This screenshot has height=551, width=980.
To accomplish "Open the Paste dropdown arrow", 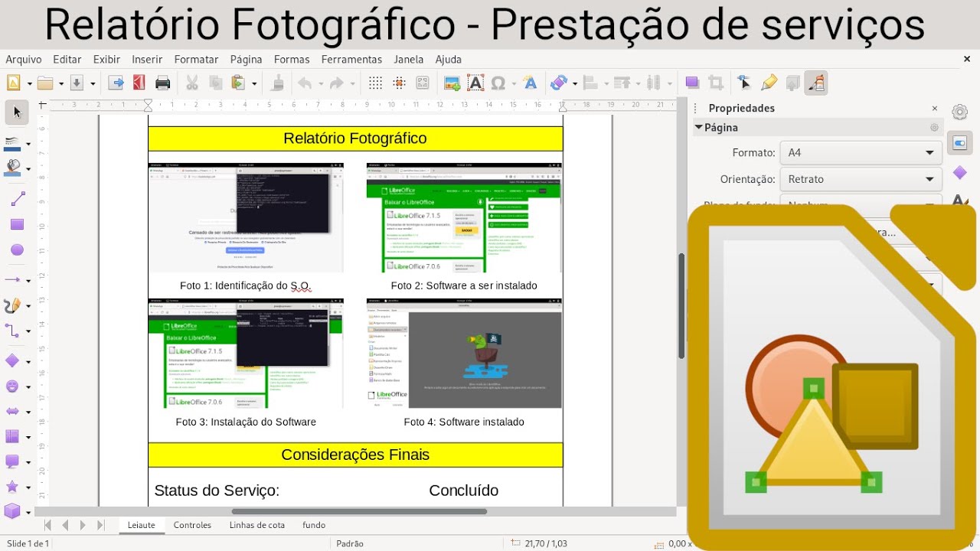I will click(x=254, y=83).
